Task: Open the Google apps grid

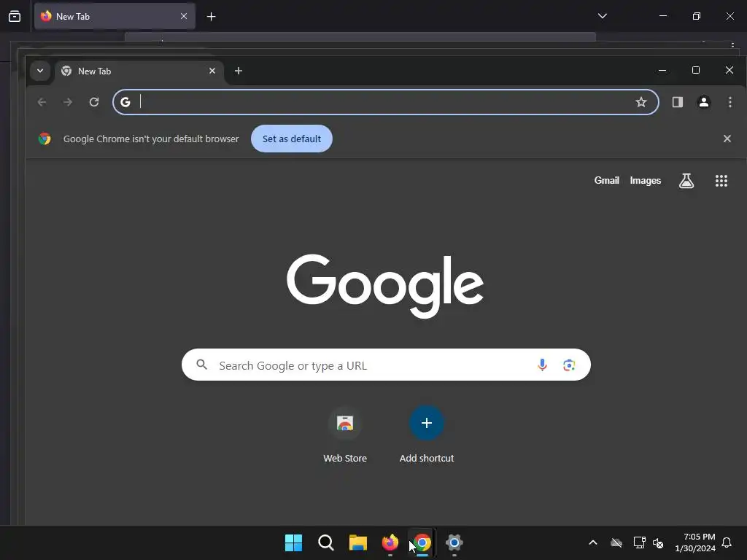Action: [721, 181]
